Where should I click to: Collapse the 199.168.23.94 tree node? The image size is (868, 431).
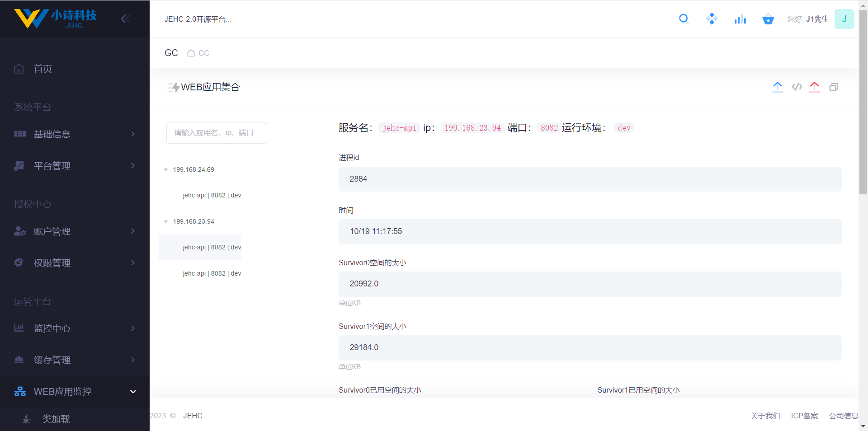pyautogui.click(x=166, y=222)
